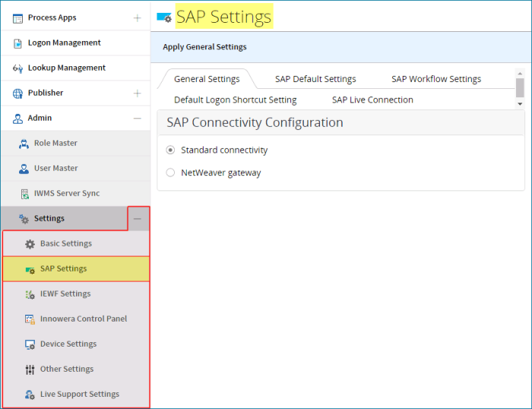The height and width of the screenshot is (409, 532).
Task: Open SAP Default Settings tab
Action: click(315, 79)
